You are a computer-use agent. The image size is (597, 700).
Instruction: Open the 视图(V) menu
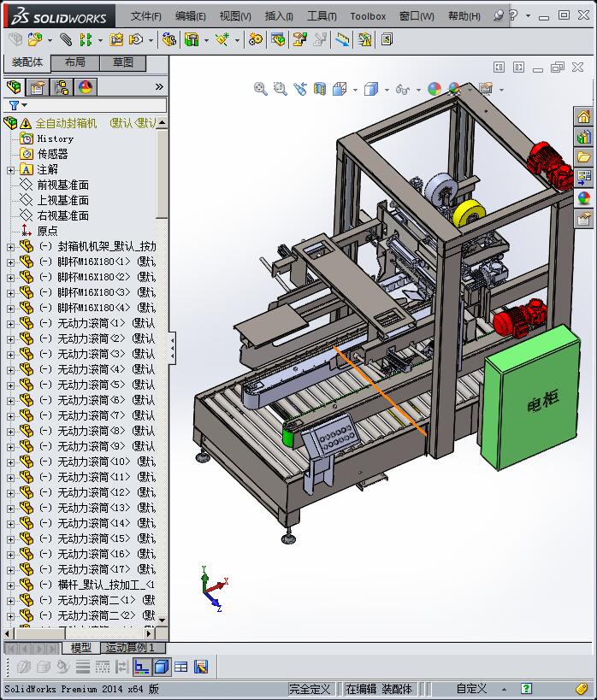[x=235, y=16]
